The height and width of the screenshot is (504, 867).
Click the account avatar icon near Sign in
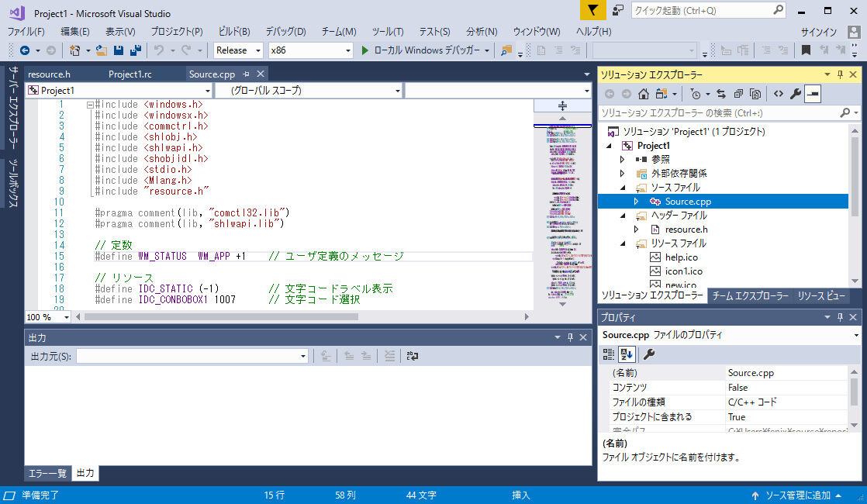854,32
